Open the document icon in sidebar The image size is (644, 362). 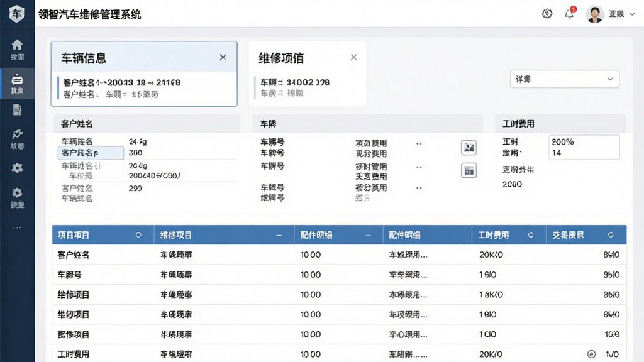click(17, 110)
